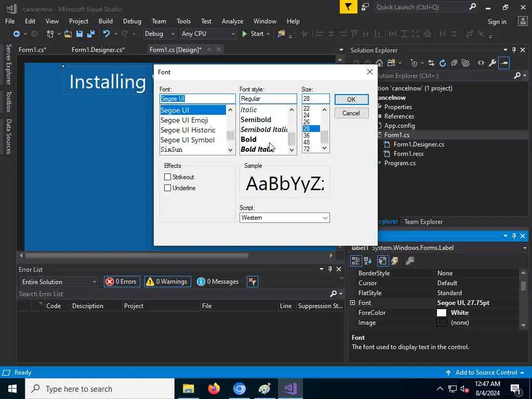Click Sync with Active Document arrows icon
The height and width of the screenshot is (399, 532).
pyautogui.click(x=431, y=63)
